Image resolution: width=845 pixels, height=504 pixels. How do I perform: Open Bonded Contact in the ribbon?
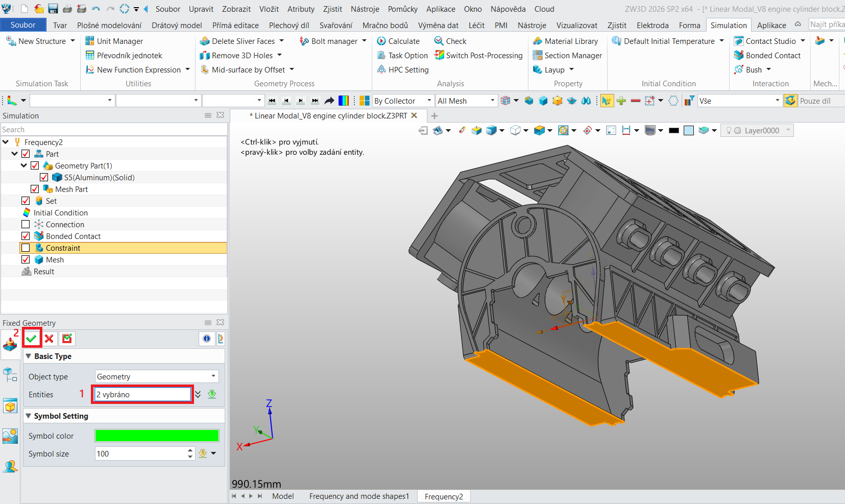coord(767,55)
